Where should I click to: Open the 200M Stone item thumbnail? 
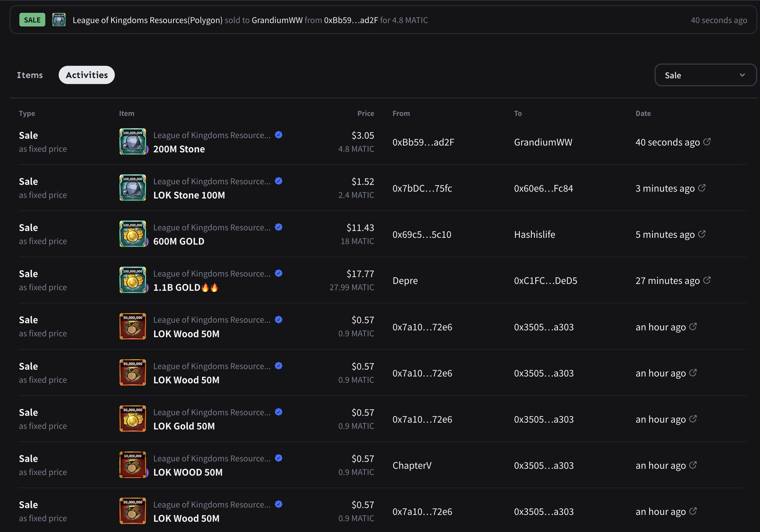coord(133,142)
